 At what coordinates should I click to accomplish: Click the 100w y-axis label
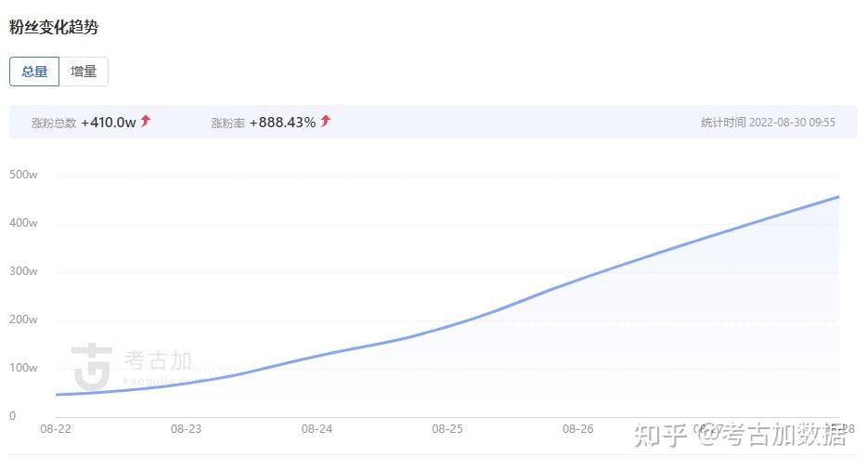point(23,368)
